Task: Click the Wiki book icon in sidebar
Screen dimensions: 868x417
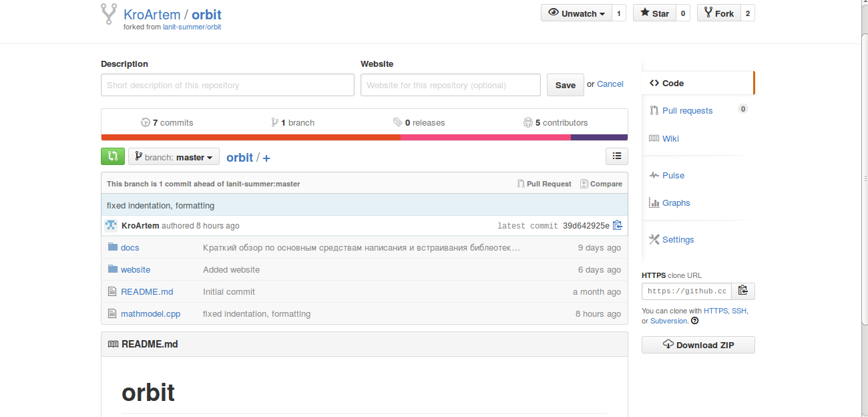Action: [x=654, y=138]
